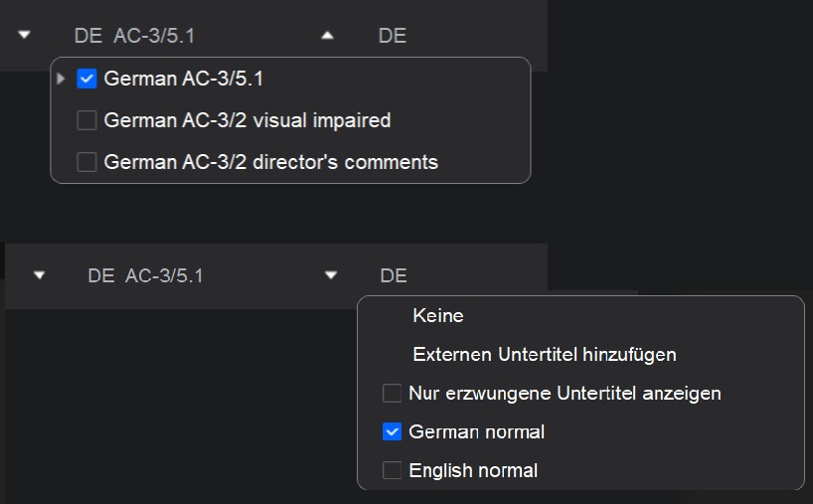The width and height of the screenshot is (813, 504).
Task: Select 'Keine' to disable subtitles
Action: (x=438, y=316)
